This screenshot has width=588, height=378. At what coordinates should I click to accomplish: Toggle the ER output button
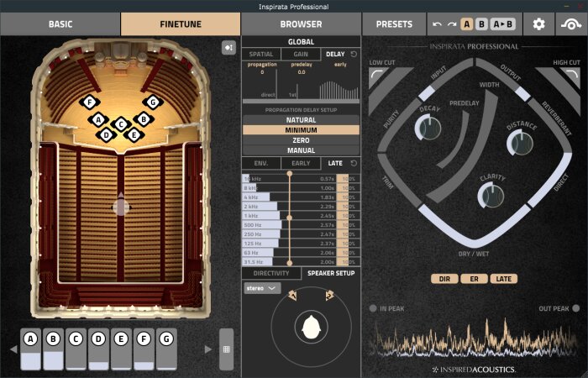[474, 279]
